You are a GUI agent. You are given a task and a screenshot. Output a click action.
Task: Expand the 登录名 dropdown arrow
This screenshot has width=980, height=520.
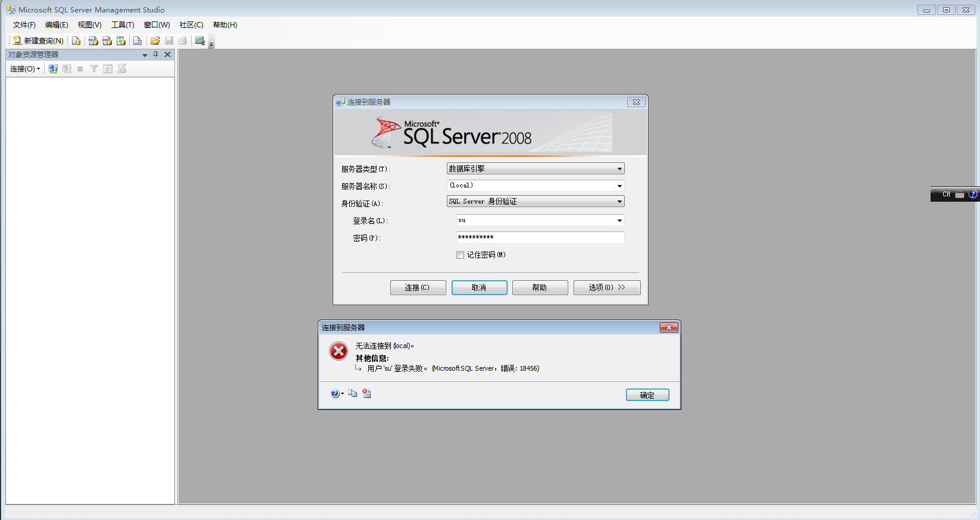[x=619, y=221]
